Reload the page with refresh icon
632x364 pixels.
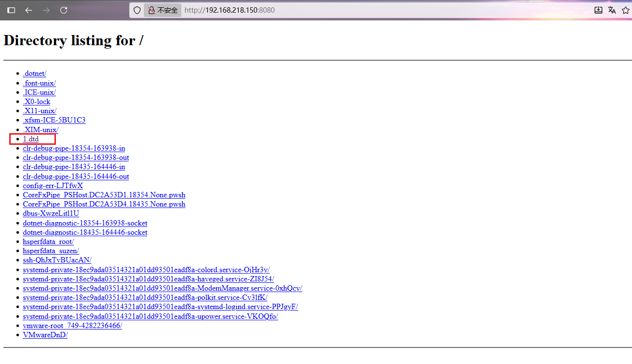[64, 10]
